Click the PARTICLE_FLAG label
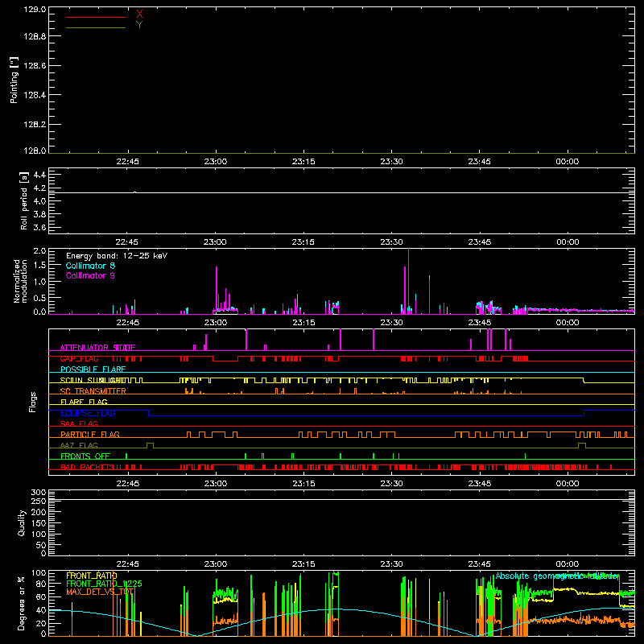This screenshot has height=644, width=644. pos(90,434)
